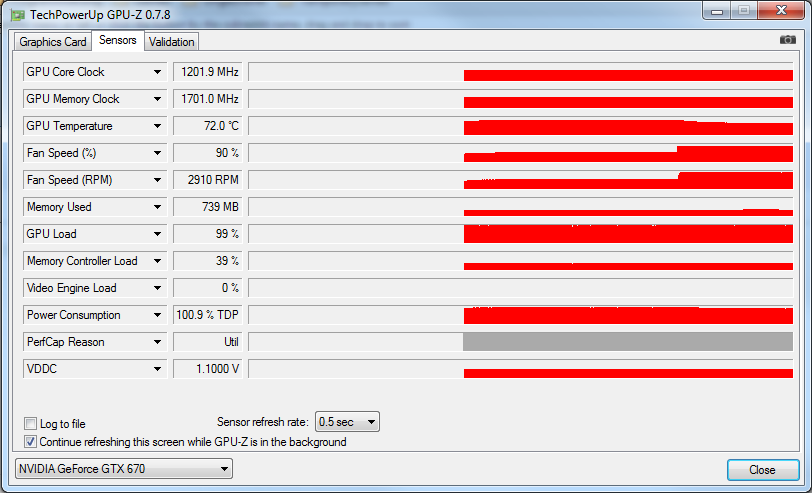Viewport: 812px width, 493px height.
Task: Close the window with the red X
Action: pos(781,11)
